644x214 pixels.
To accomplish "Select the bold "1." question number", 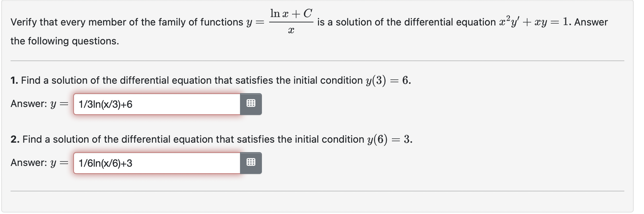I will (x=15, y=80).
